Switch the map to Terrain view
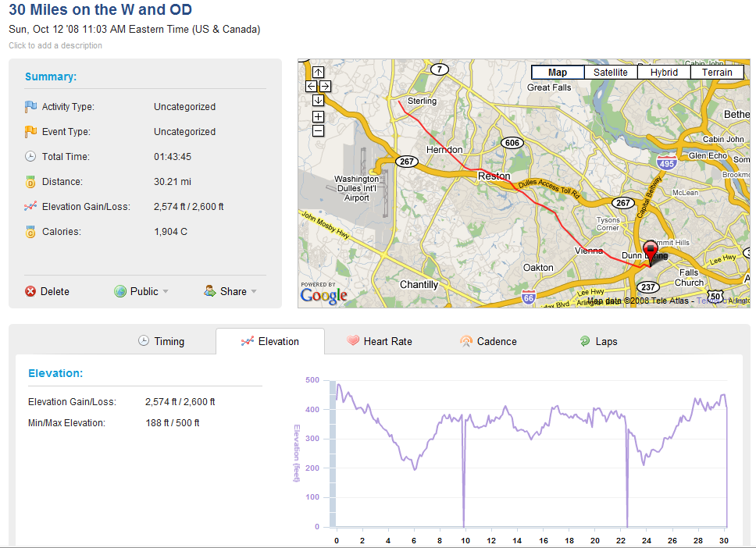Screen dimensions: 756x548 click(x=717, y=73)
